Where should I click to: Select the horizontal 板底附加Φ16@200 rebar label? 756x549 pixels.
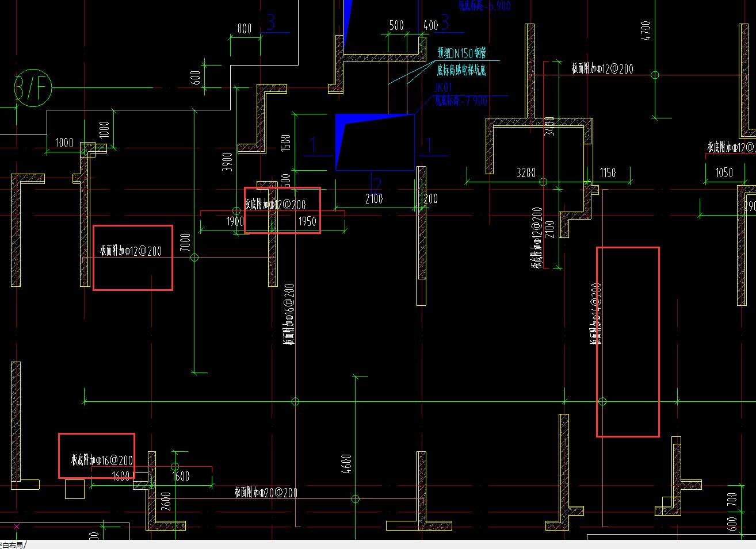point(102,460)
